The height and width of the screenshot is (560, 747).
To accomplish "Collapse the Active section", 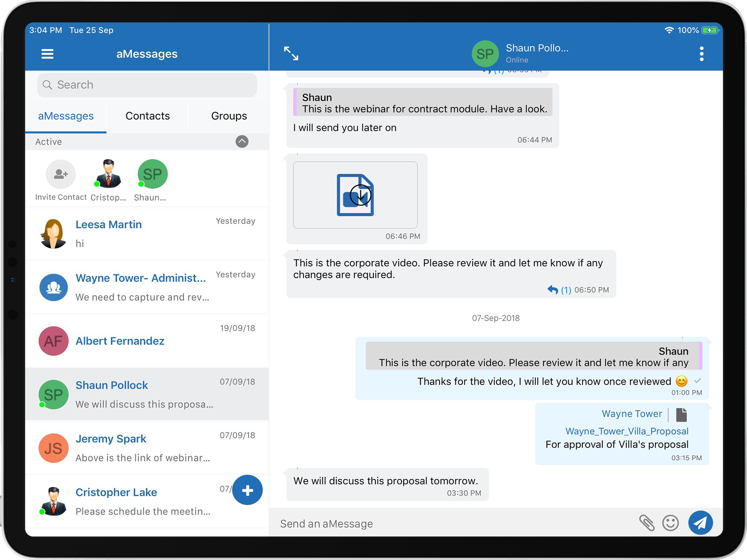I will [242, 142].
